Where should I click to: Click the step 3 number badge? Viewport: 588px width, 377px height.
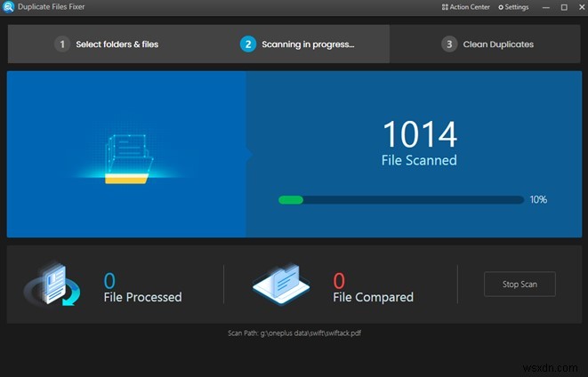(449, 44)
